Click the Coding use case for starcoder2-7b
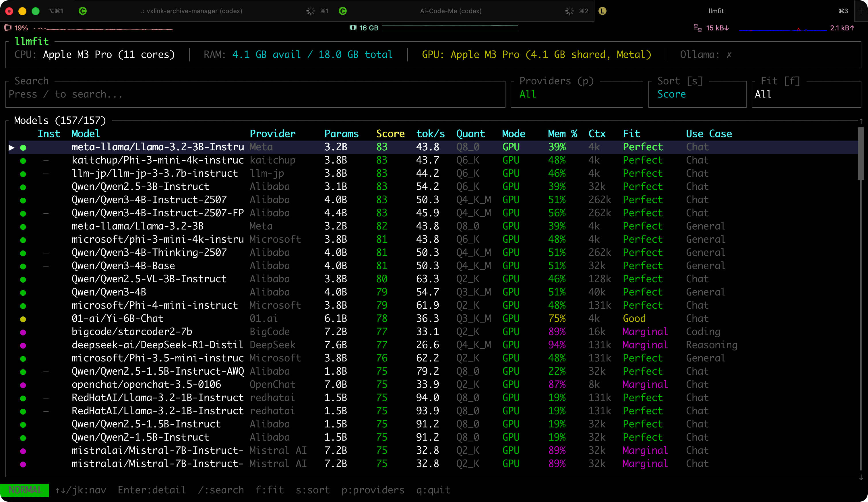The height and width of the screenshot is (502, 868). (x=703, y=332)
